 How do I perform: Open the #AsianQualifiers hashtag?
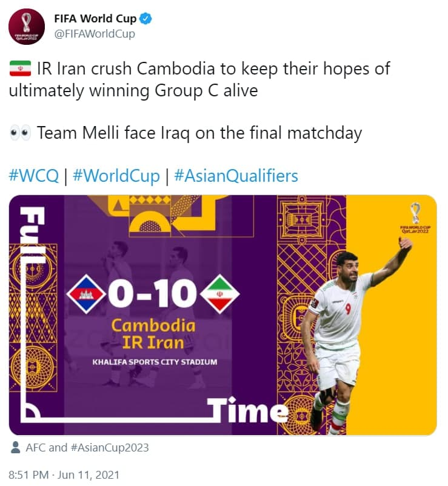point(236,176)
